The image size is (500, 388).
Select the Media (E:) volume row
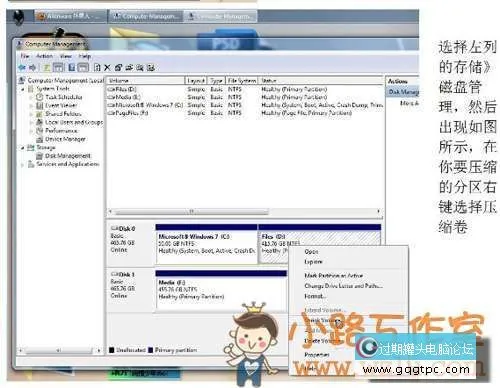pyautogui.click(x=245, y=97)
